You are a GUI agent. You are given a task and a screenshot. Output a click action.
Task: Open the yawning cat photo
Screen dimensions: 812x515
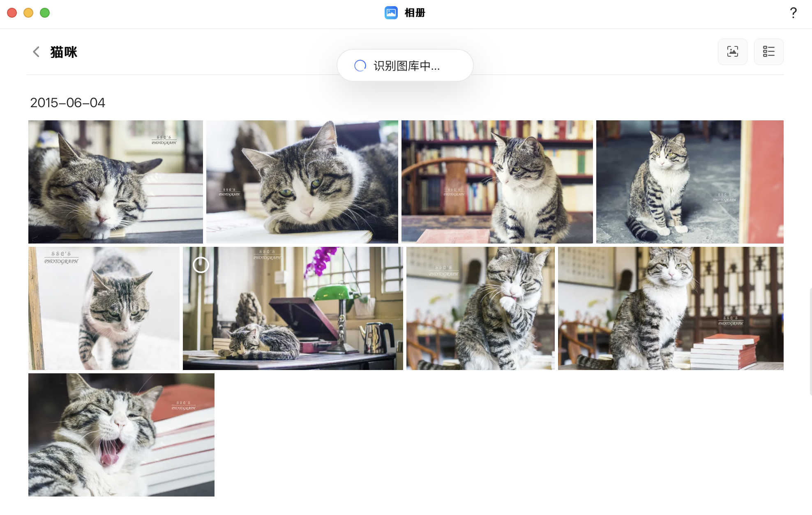tap(121, 435)
